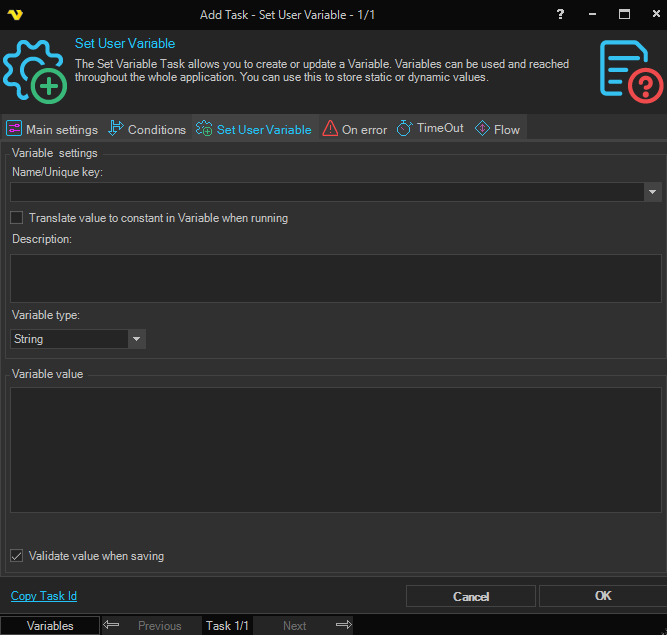Expand the Name/Unique key dropdown
667x635 pixels.
coord(652,192)
